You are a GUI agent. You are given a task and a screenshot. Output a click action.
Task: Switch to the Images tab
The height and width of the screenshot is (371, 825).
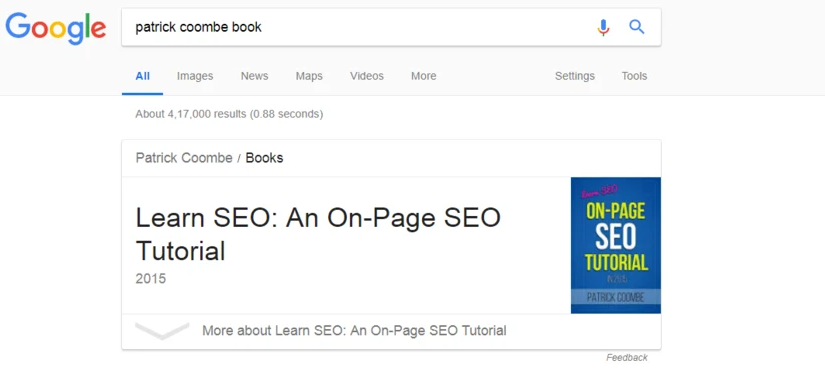pyautogui.click(x=195, y=76)
